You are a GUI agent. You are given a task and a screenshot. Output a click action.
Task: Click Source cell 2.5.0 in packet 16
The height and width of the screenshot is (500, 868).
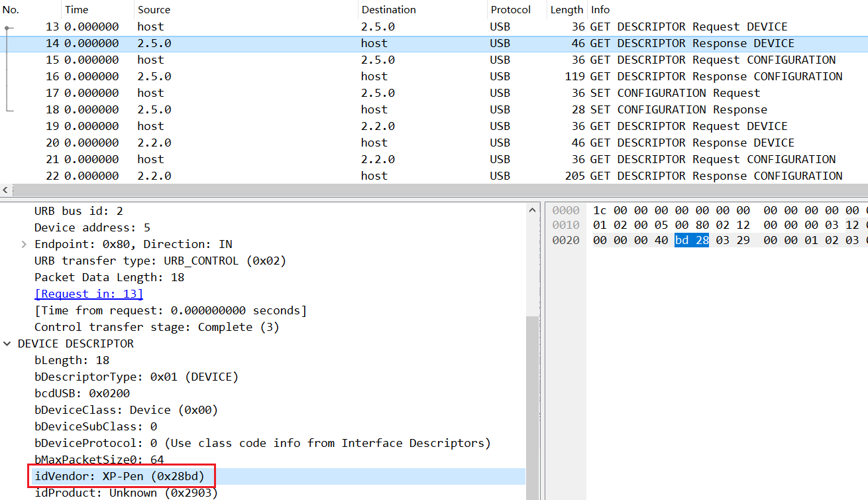154,76
